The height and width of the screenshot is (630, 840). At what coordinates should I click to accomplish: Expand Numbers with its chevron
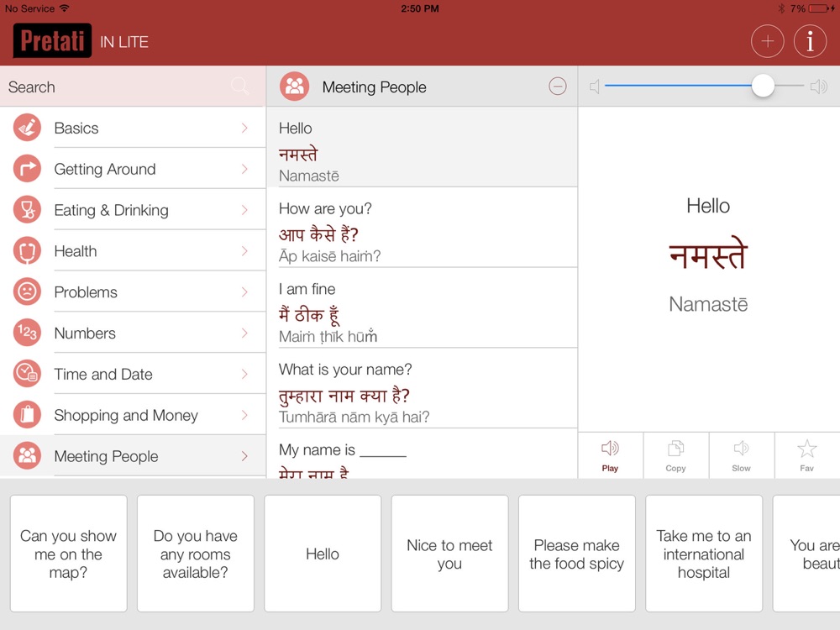click(244, 333)
